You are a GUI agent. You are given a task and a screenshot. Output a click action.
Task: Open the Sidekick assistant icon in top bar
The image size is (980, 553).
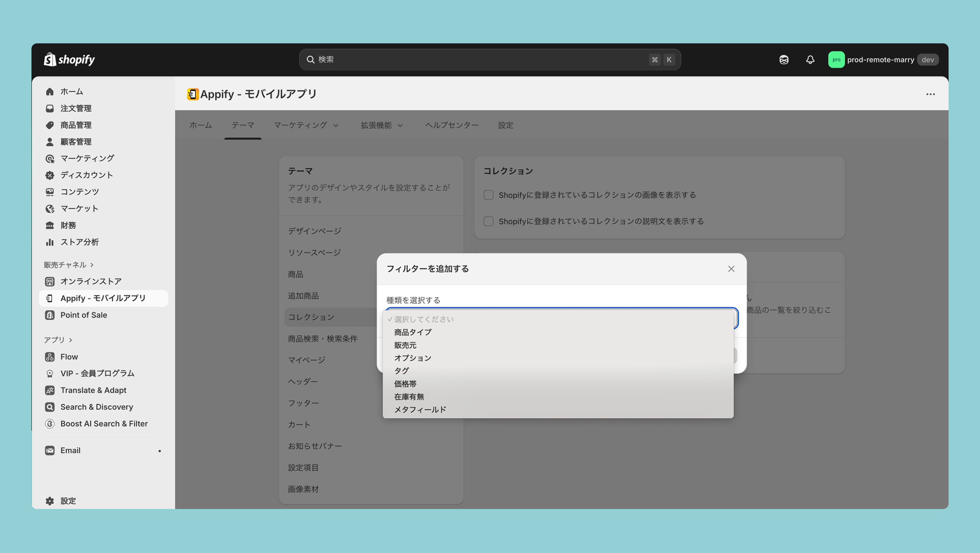784,60
